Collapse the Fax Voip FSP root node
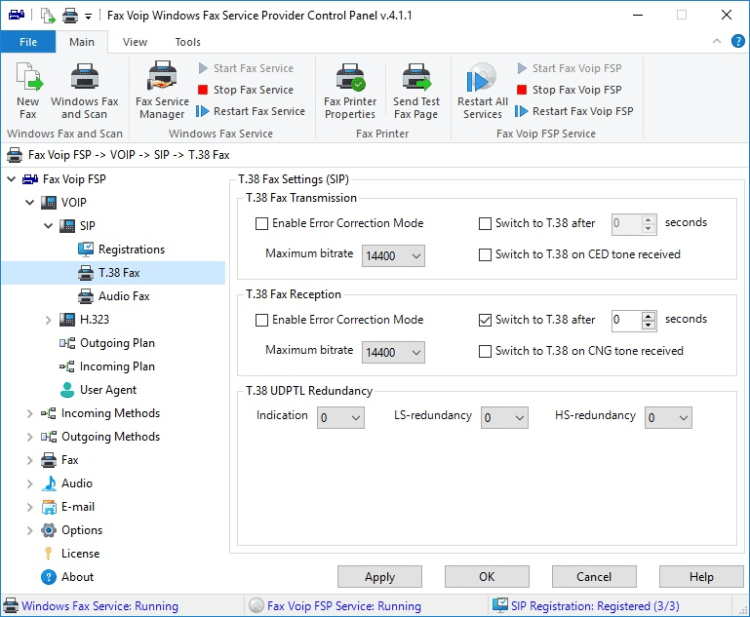This screenshot has width=750, height=617. tap(11, 179)
